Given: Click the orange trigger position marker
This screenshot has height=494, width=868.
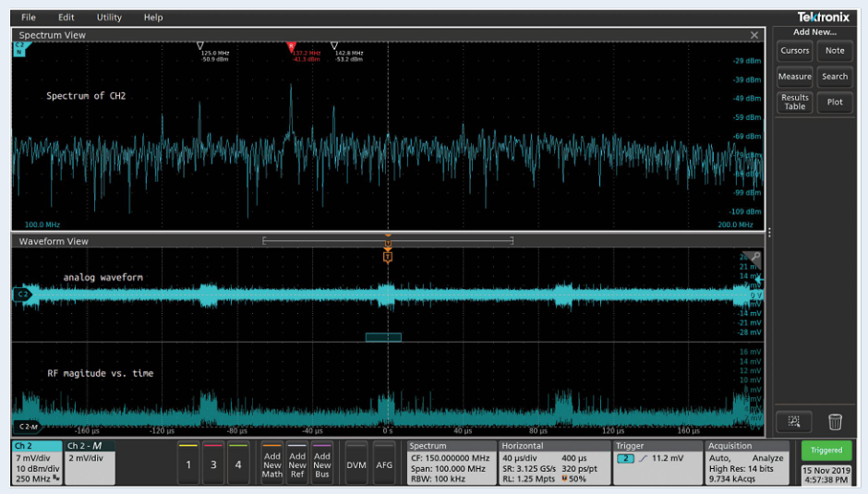Looking at the screenshot, I should (388, 256).
